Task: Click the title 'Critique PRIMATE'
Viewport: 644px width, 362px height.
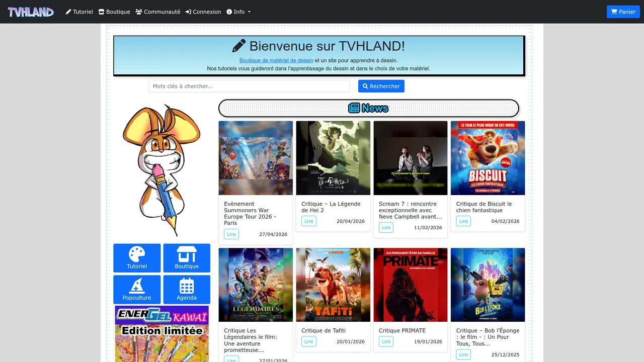Action: pos(402,331)
